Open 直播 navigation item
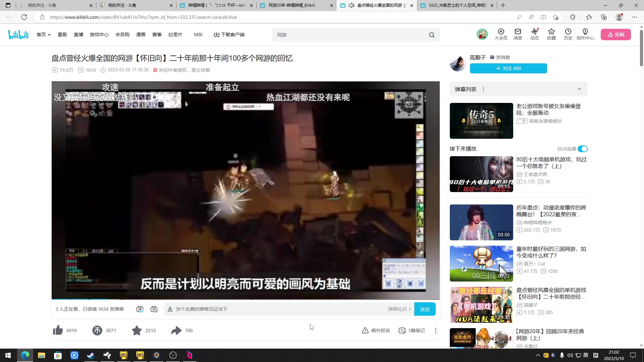 78,35
